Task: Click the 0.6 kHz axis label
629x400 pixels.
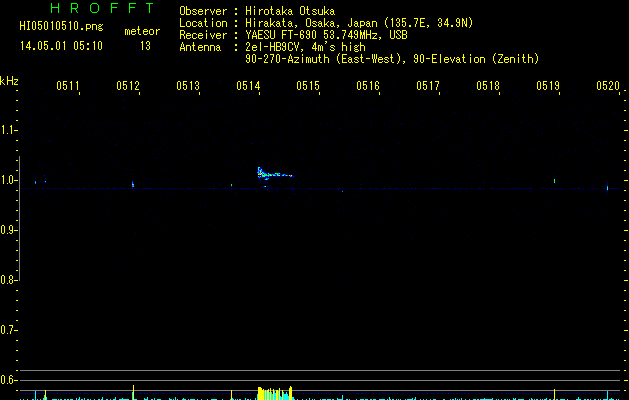Action: click(8, 380)
